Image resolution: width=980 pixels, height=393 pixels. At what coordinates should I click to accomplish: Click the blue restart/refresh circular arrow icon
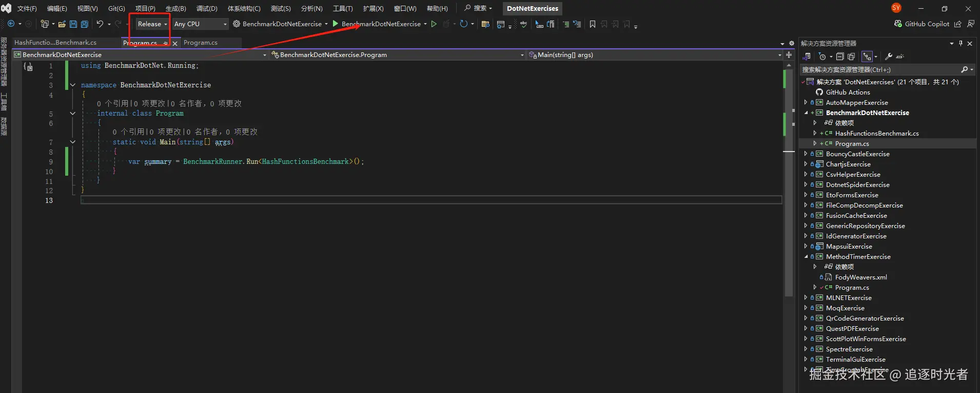pyautogui.click(x=464, y=24)
